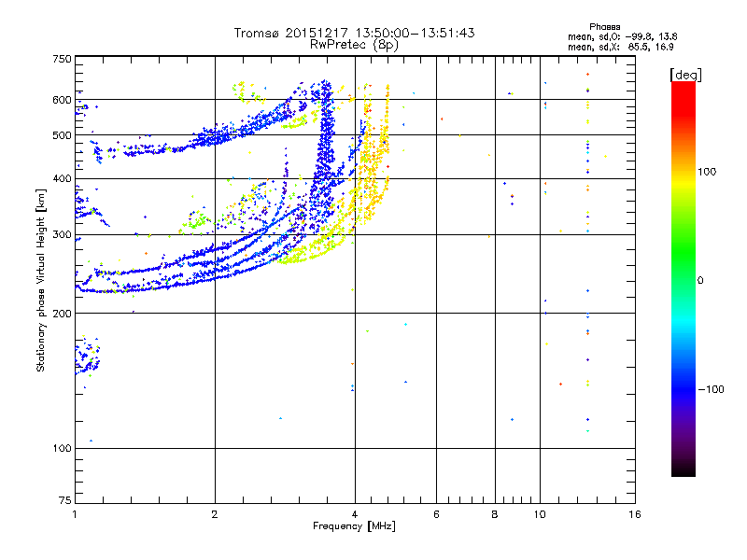The height and width of the screenshot is (560, 747).
Task: Click y-axis tick label '500'
Action: pyautogui.click(x=63, y=135)
